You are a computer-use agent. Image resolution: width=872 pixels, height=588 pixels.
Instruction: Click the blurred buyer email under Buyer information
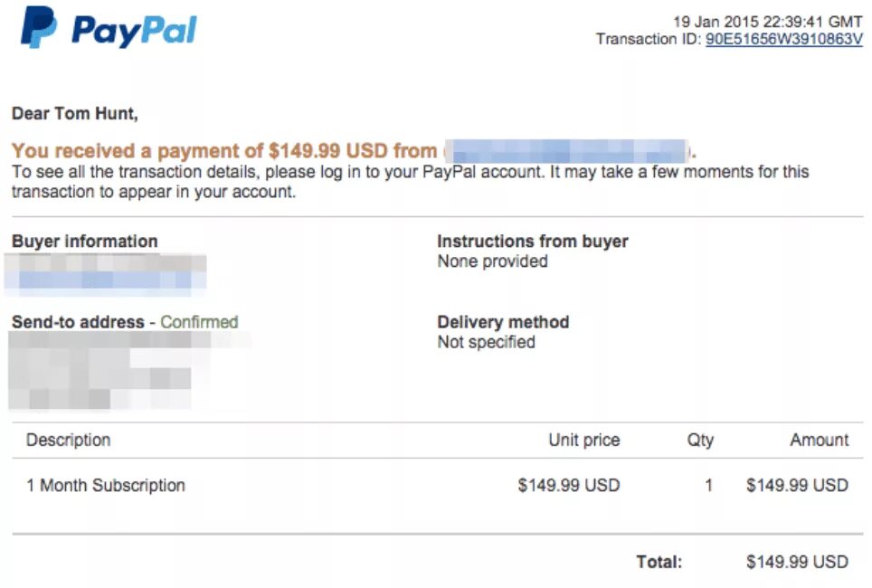pyautogui.click(x=105, y=280)
